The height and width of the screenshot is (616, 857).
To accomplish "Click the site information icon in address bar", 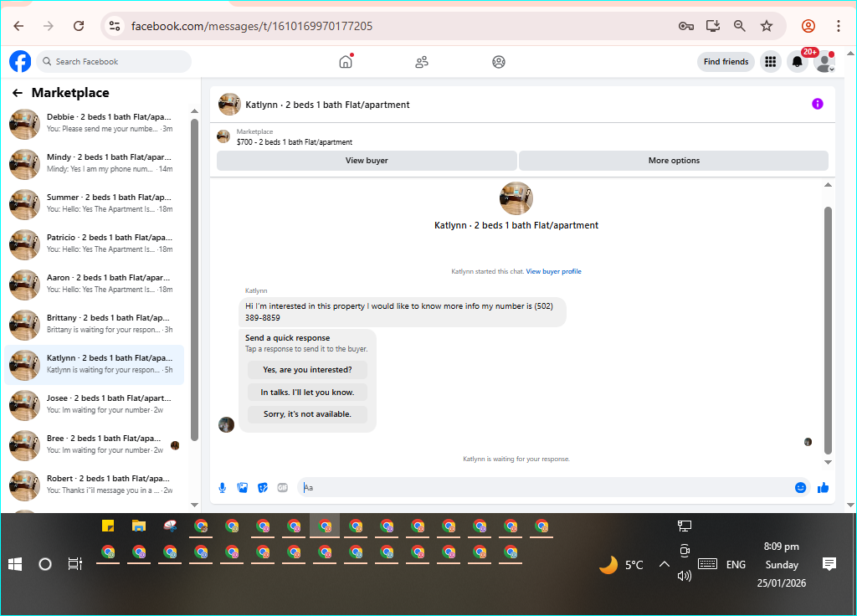I will (115, 26).
